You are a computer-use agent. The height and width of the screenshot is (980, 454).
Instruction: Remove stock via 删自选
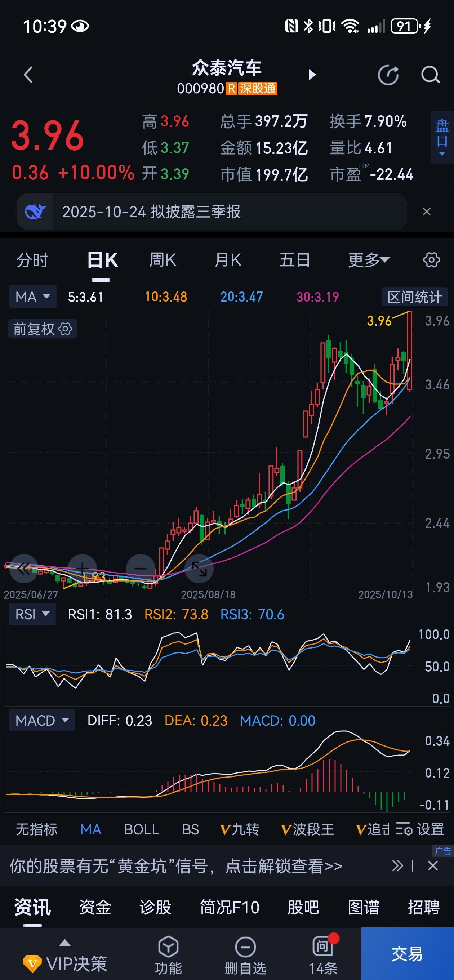click(x=245, y=955)
